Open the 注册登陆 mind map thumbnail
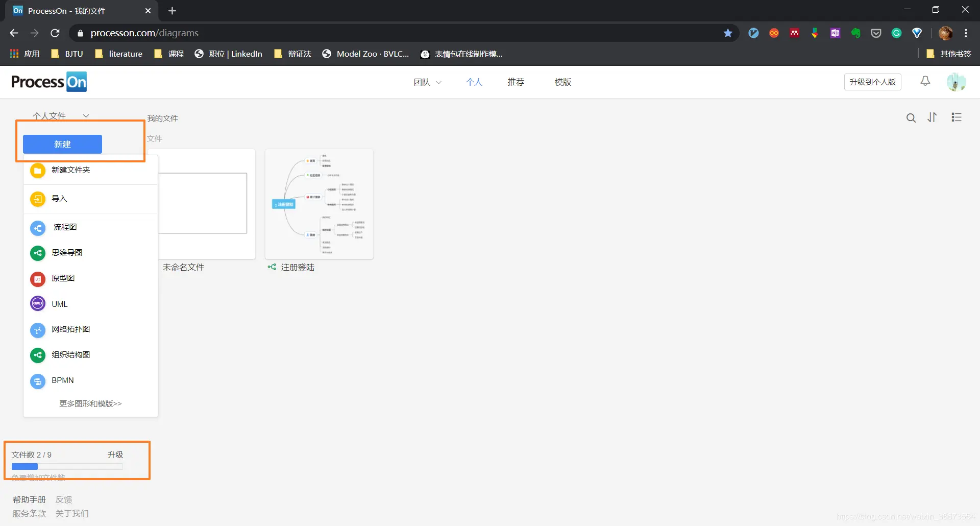 pyautogui.click(x=319, y=204)
